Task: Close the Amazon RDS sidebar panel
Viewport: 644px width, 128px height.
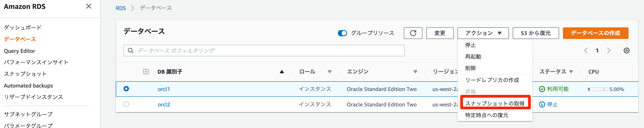Action: (x=89, y=6)
